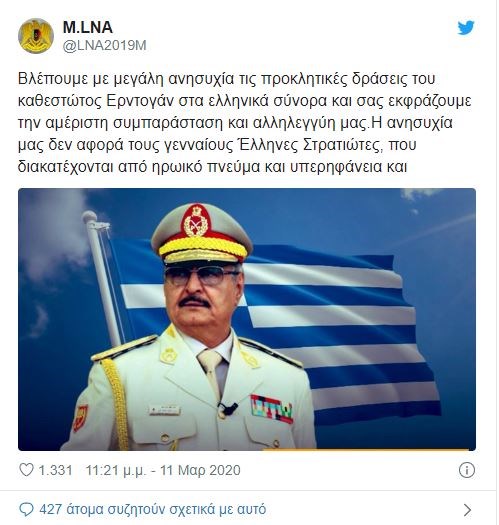
Task: Open the 11:21 μ.μ. - 11 Μαρ 2020 timestamp
Action: pos(163,470)
